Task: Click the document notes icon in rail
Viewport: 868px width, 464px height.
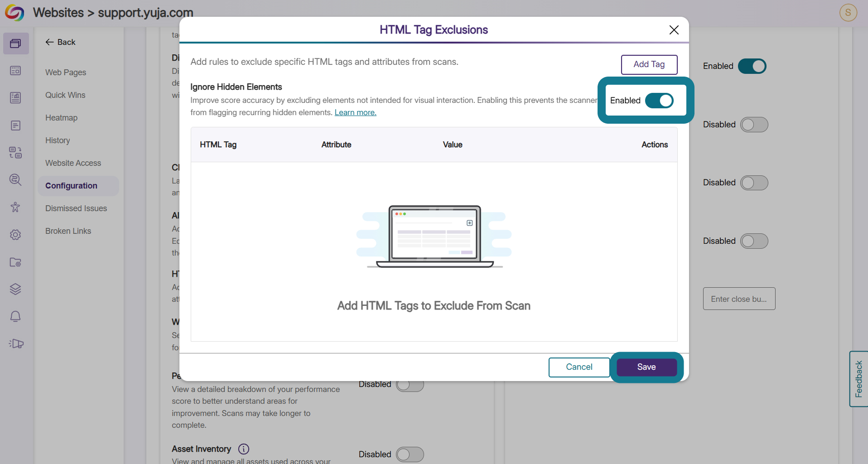Action: (x=15, y=126)
